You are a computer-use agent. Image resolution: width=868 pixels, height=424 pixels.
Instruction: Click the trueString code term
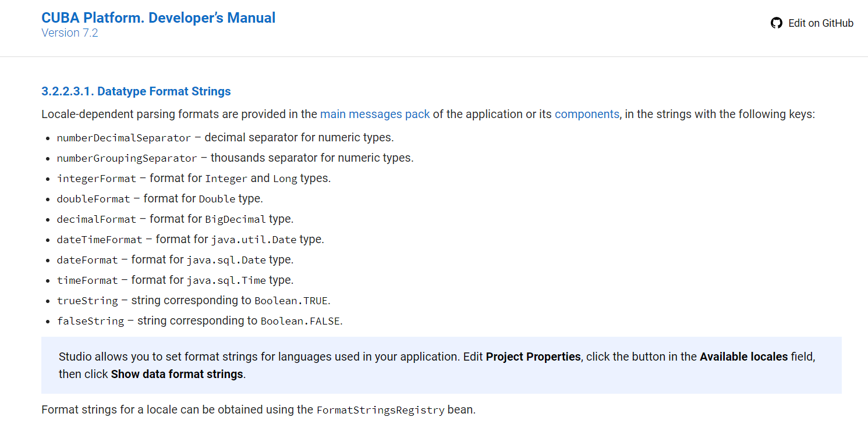tap(87, 301)
